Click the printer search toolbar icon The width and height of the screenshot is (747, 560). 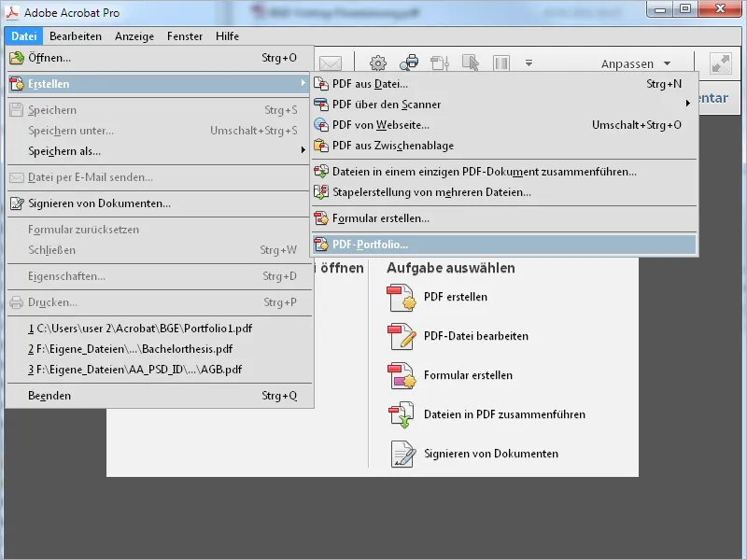[409, 63]
